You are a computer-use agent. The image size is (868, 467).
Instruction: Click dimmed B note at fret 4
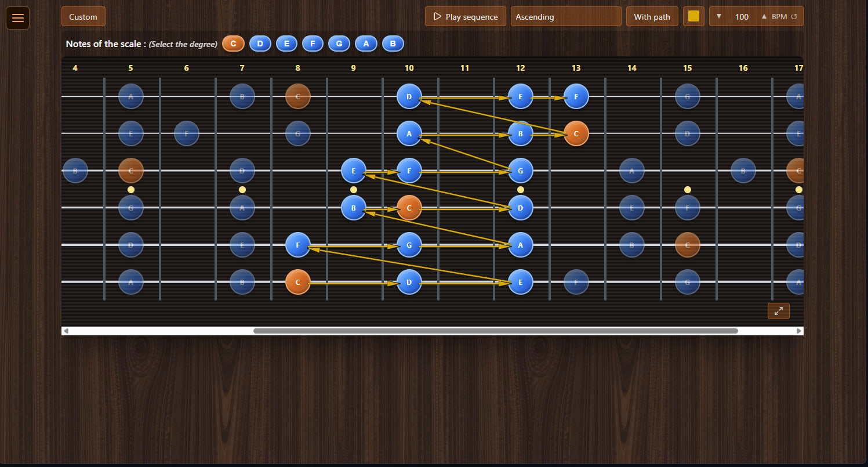(x=75, y=171)
